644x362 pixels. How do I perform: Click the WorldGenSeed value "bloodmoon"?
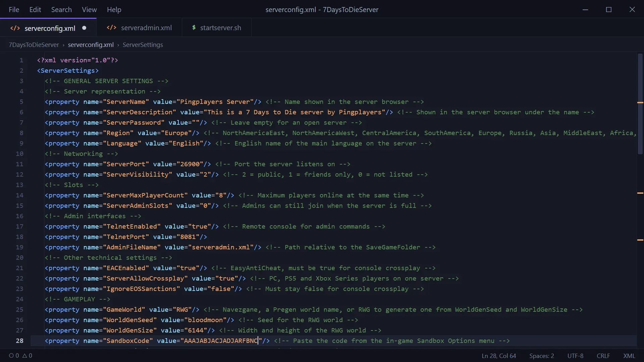pos(205,320)
